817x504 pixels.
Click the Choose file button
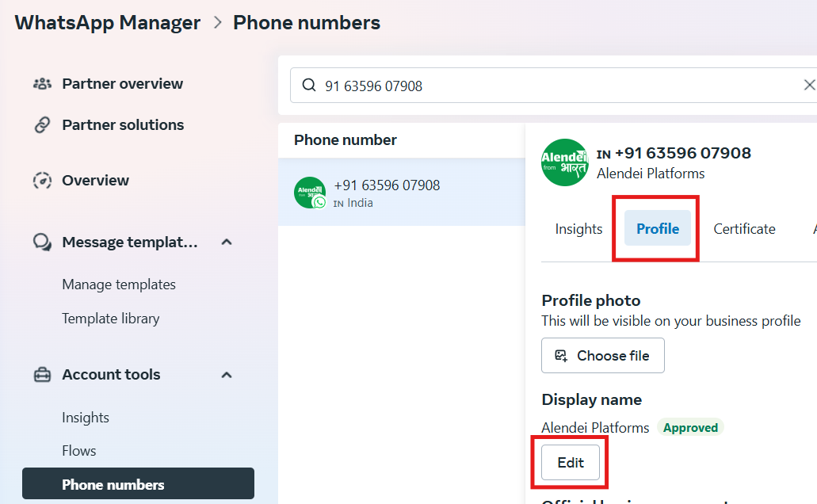point(603,356)
